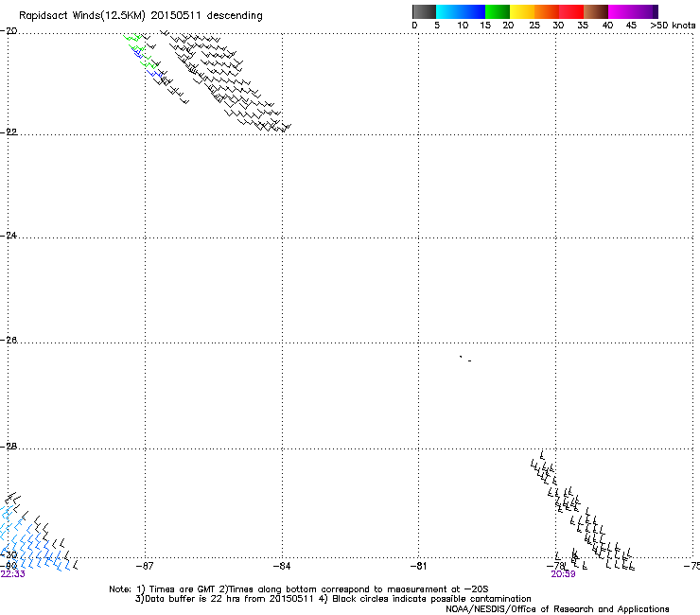Click the 'Note: 1) Times are GMT' line
This screenshot has width=700, height=615.
(299, 589)
